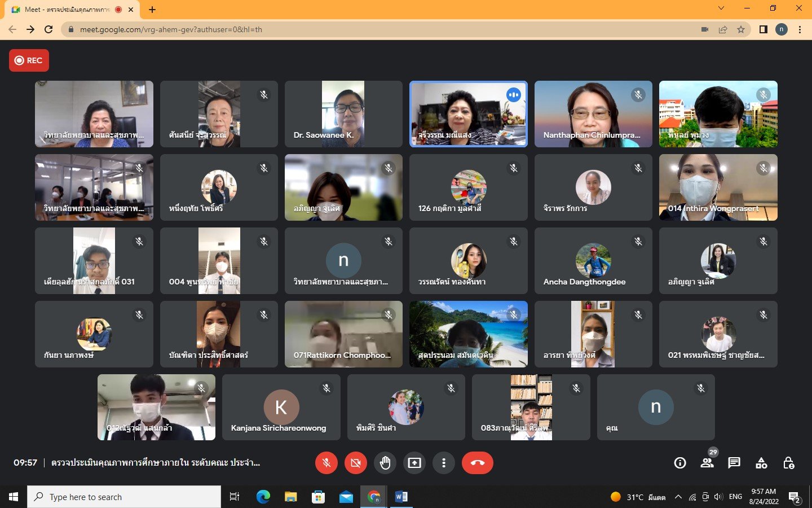Open Chrome's three-dot browser menu

(800, 29)
